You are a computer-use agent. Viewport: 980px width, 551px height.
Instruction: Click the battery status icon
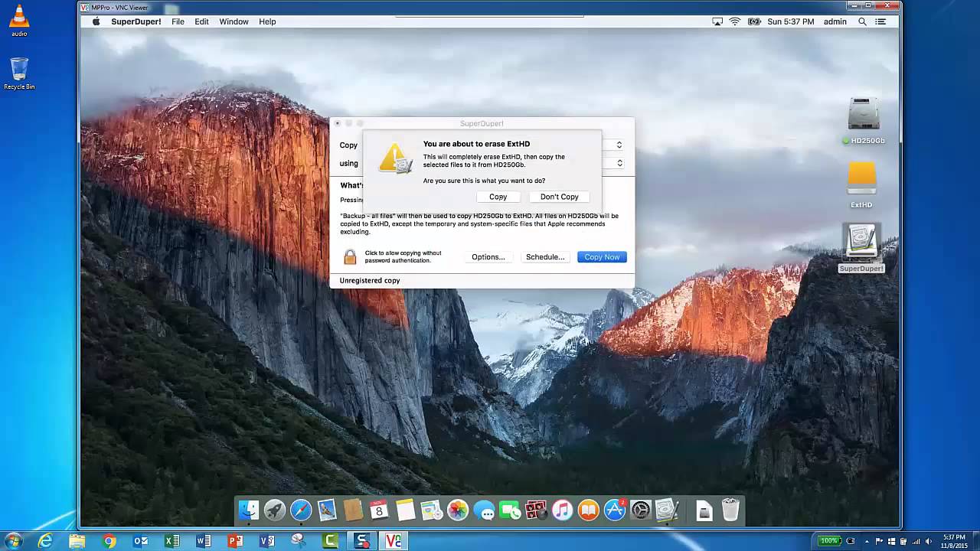753,21
